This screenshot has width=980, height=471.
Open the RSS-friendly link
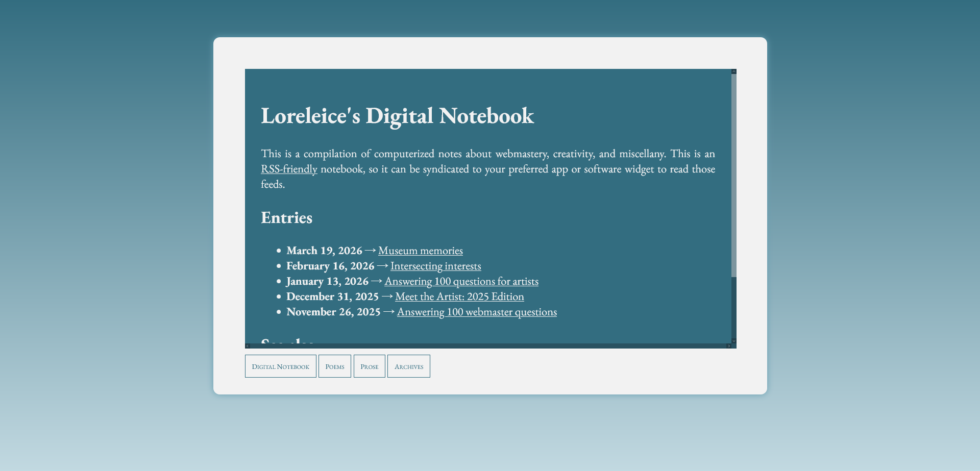pos(289,169)
